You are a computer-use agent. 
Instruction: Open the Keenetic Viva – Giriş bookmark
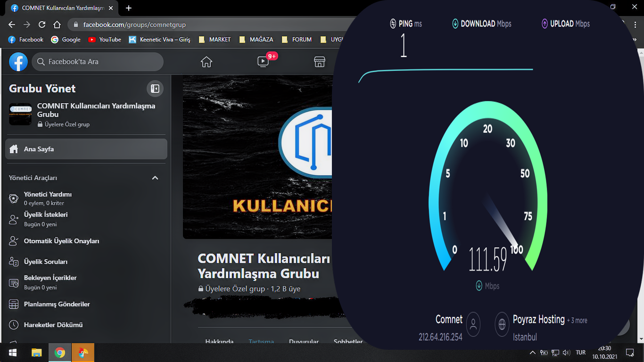coord(159,40)
